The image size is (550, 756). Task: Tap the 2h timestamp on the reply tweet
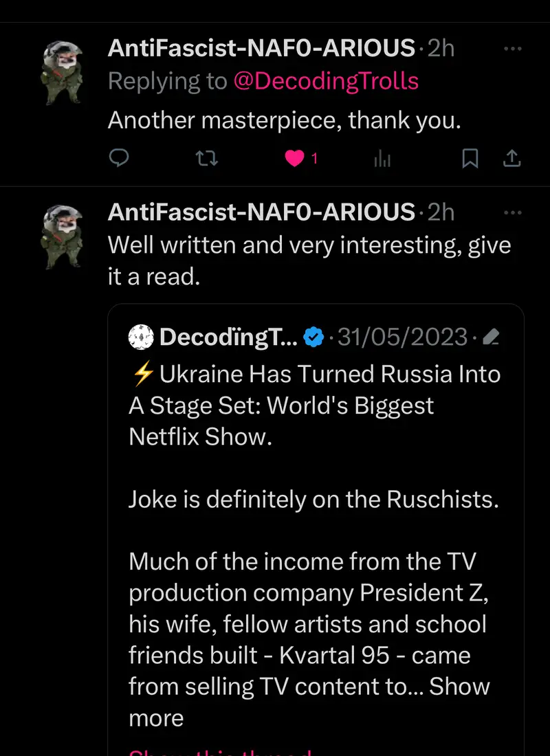[441, 48]
